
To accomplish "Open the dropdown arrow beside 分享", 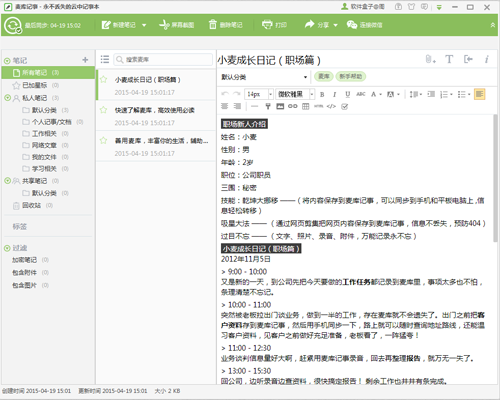I will [x=335, y=25].
